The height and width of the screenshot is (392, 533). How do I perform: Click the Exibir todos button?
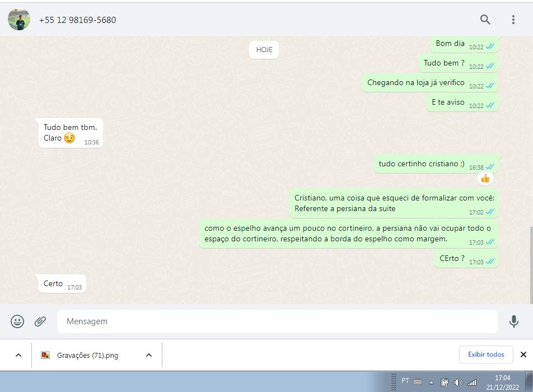(x=486, y=354)
